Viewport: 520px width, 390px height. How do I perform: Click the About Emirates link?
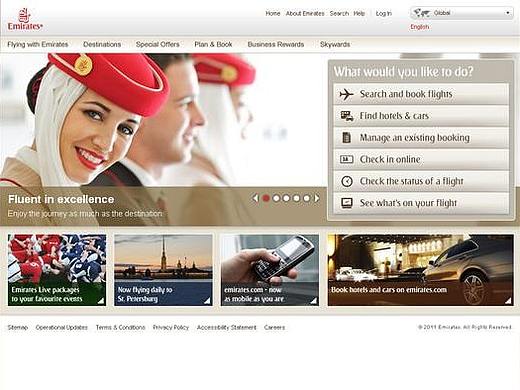pyautogui.click(x=305, y=13)
